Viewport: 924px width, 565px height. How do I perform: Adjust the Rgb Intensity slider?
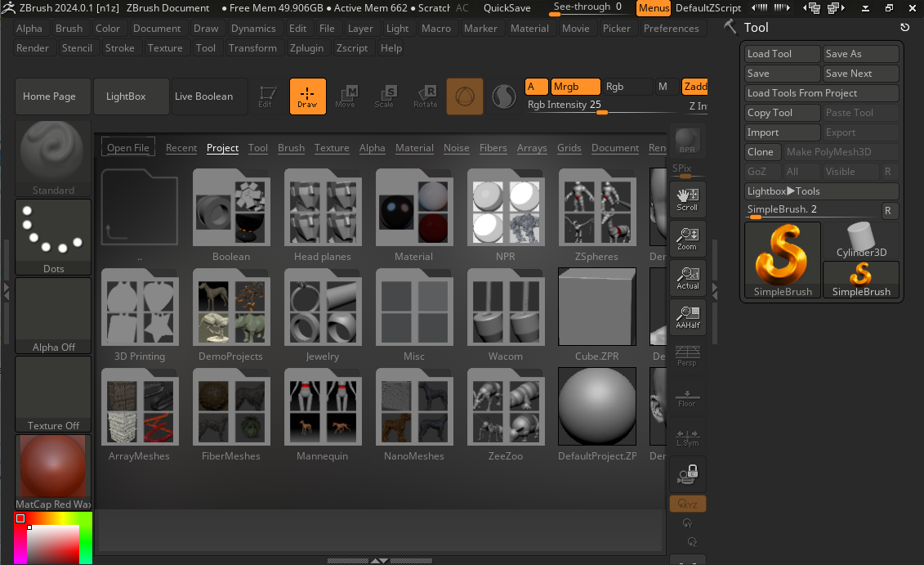pyautogui.click(x=604, y=105)
